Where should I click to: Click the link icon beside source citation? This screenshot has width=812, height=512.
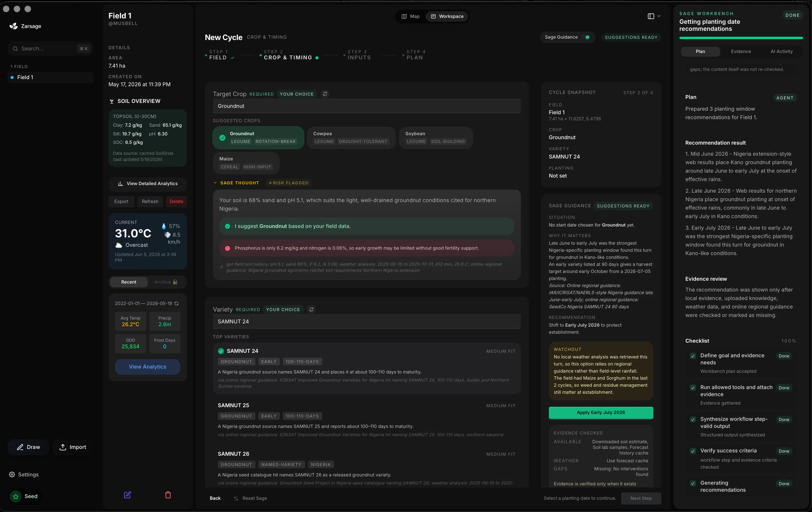[x=221, y=267]
